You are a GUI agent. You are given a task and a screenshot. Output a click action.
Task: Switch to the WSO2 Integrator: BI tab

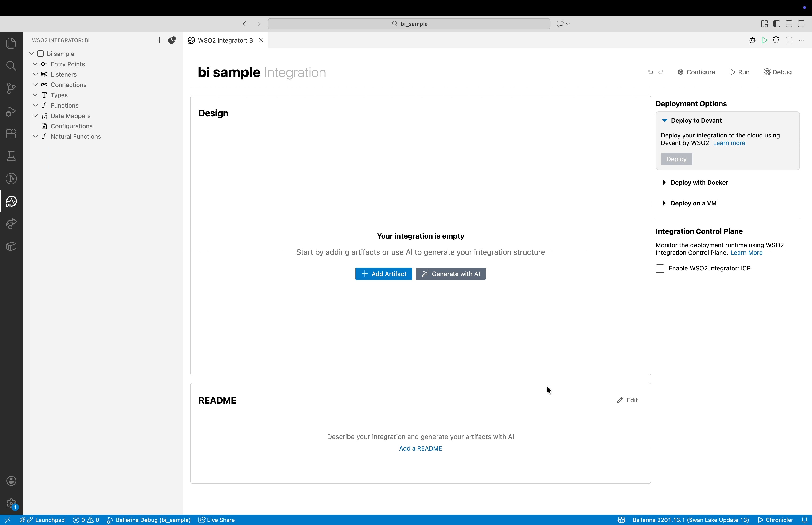pos(225,40)
